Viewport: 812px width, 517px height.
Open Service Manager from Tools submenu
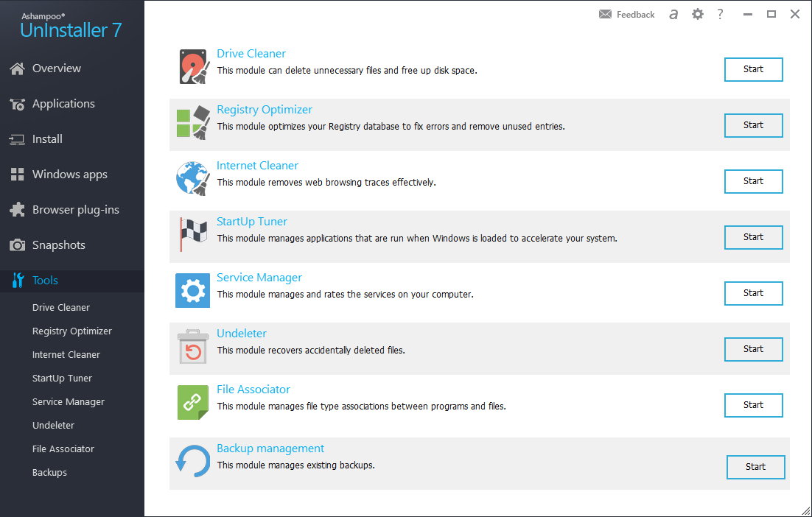point(69,401)
